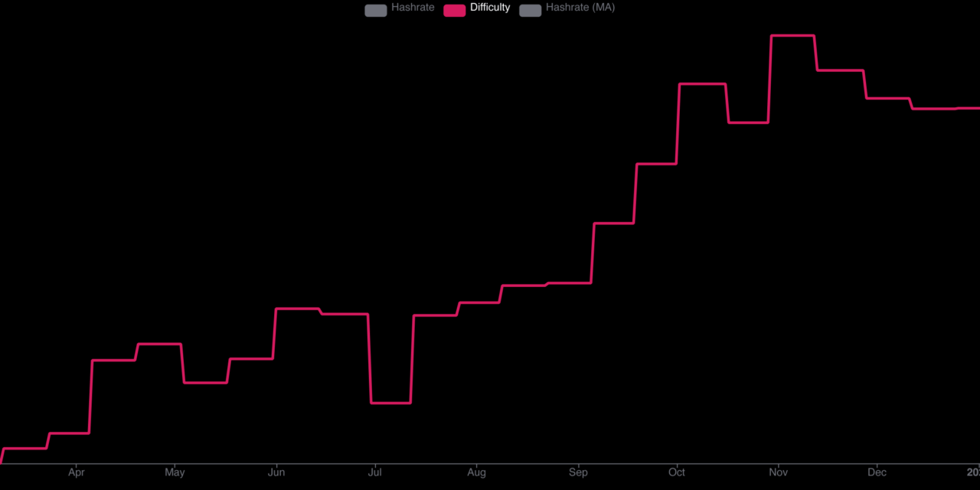Click the Hashrate legend label text
The height and width of the screenshot is (490, 980).
pos(413,8)
